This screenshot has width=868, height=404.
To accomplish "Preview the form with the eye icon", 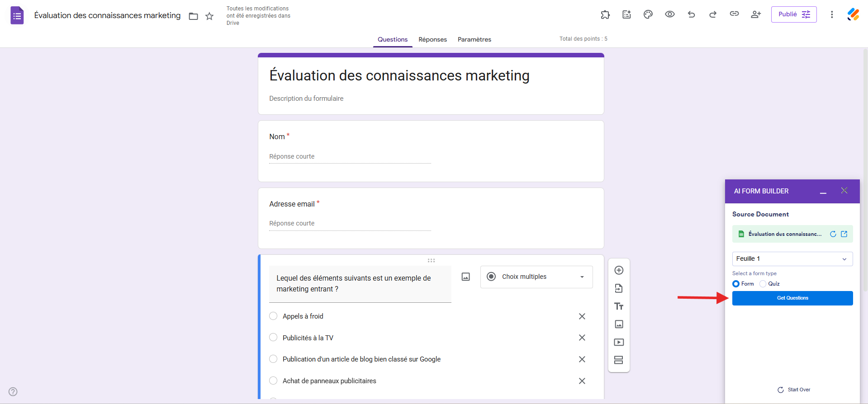I will [x=670, y=14].
